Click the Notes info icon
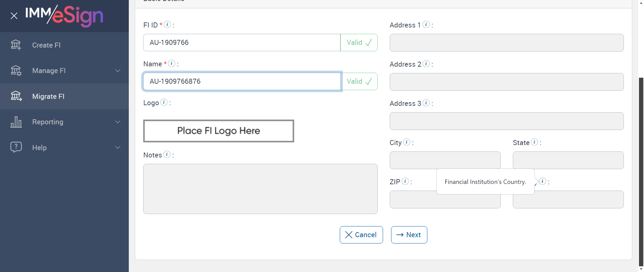Screen dimensions: 644x272 pyautogui.click(x=167, y=154)
